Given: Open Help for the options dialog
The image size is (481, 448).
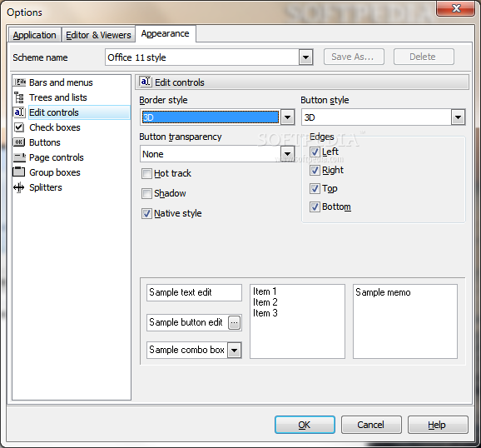Looking at the screenshot, I should point(438,425).
